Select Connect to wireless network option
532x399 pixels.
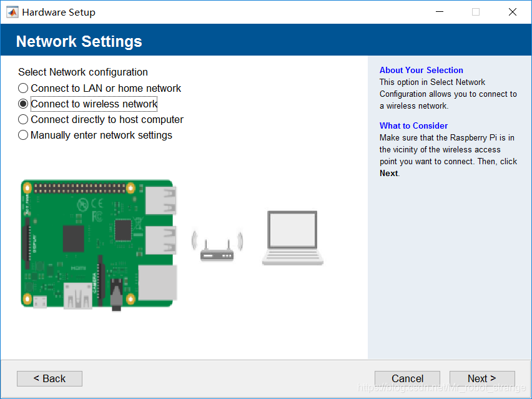(x=23, y=104)
